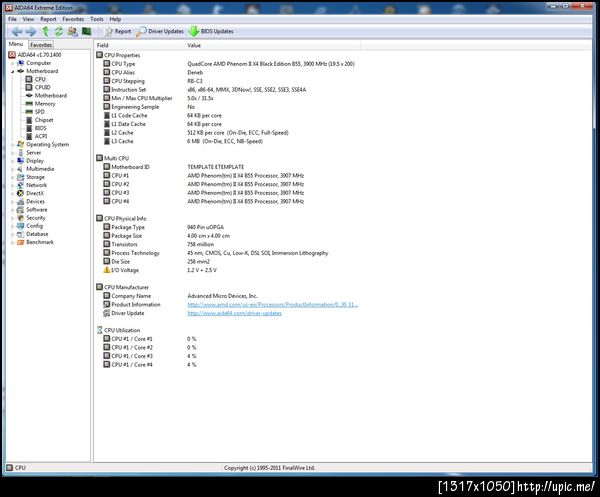This screenshot has width=600, height=497.
Task: Select Chipset in the tree
Action: click(x=39, y=120)
